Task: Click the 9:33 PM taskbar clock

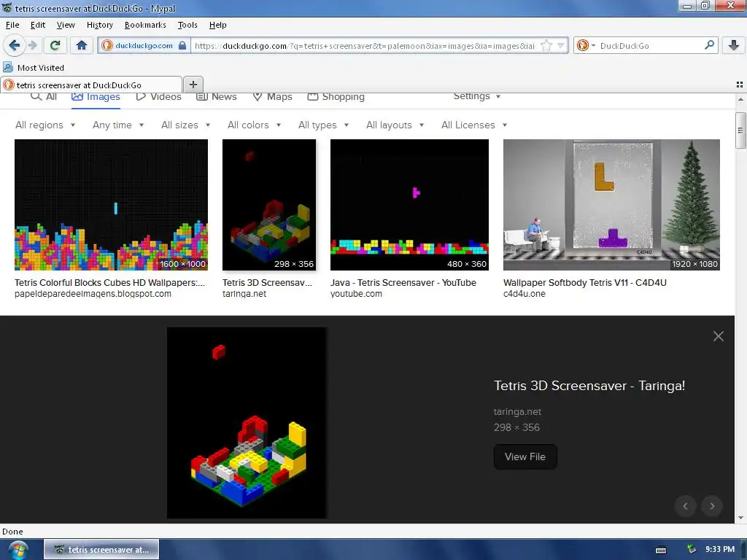Action: point(720,550)
